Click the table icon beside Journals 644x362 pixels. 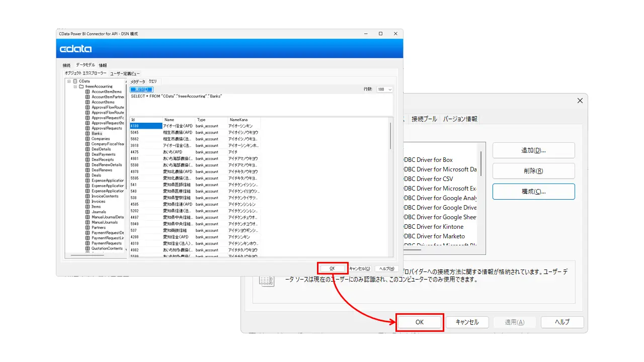[88, 212]
